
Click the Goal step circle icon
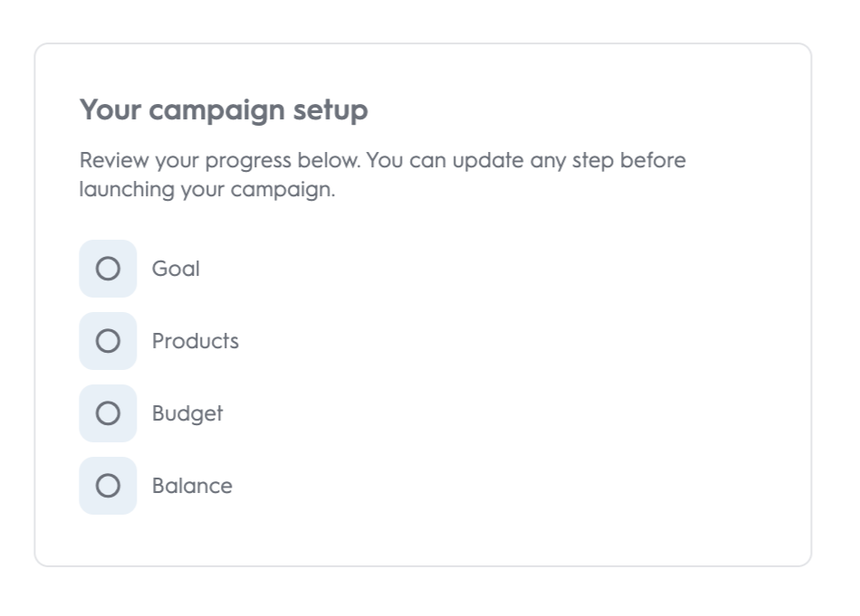point(108,269)
